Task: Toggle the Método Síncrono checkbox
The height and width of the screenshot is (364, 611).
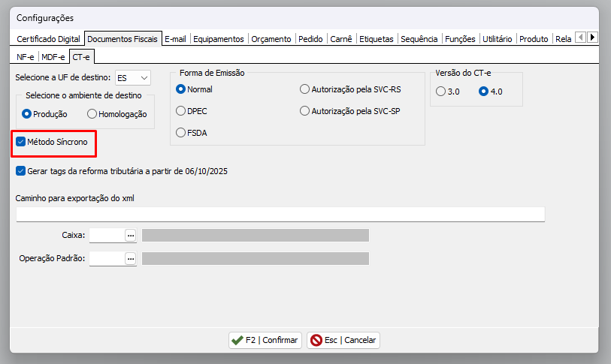Action: (x=21, y=141)
